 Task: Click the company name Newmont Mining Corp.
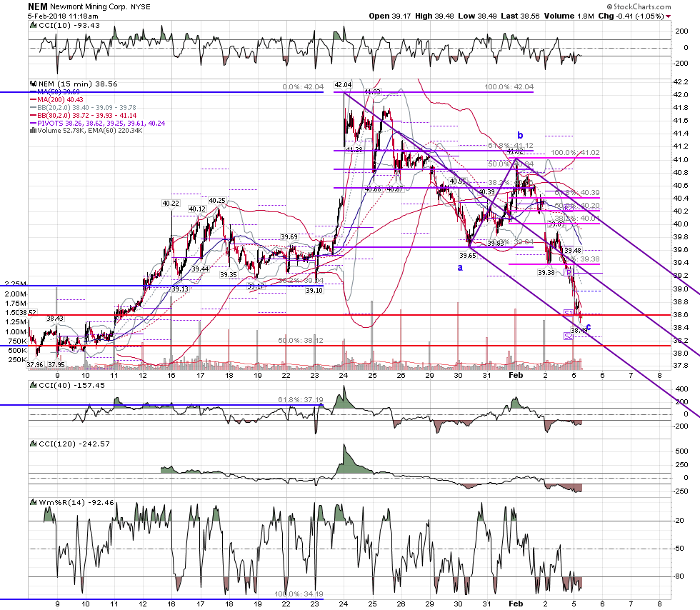click(89, 6)
